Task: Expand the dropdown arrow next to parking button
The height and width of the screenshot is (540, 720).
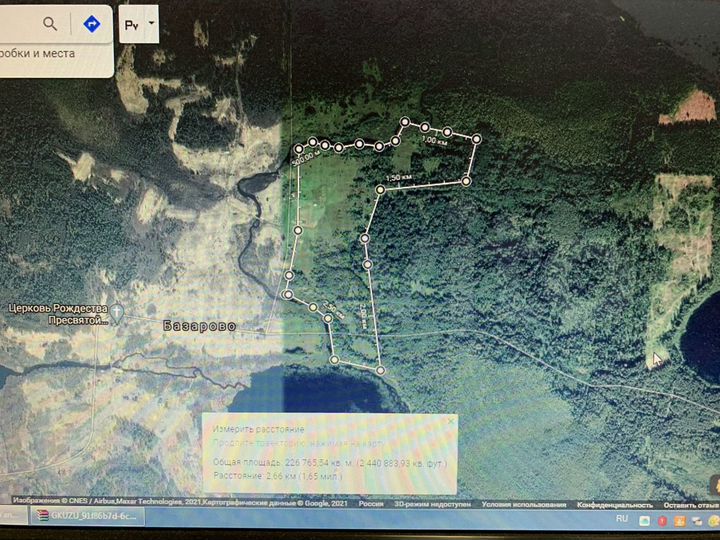Action: coord(151,22)
